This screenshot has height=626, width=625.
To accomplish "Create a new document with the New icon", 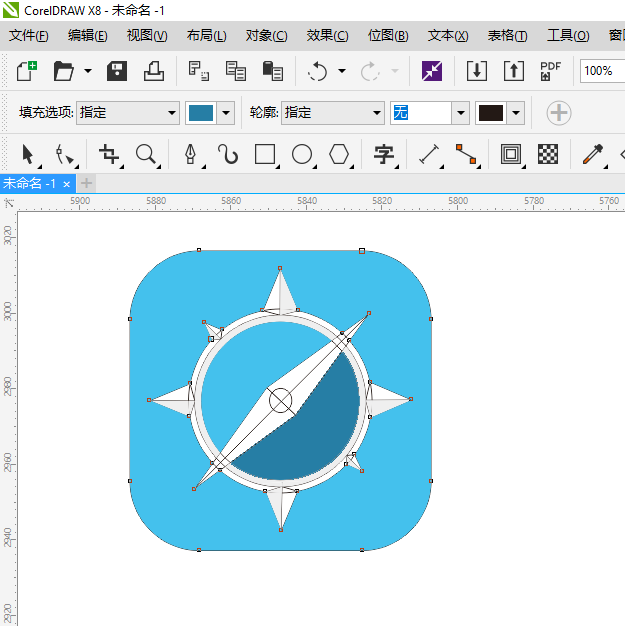I will click(x=27, y=71).
